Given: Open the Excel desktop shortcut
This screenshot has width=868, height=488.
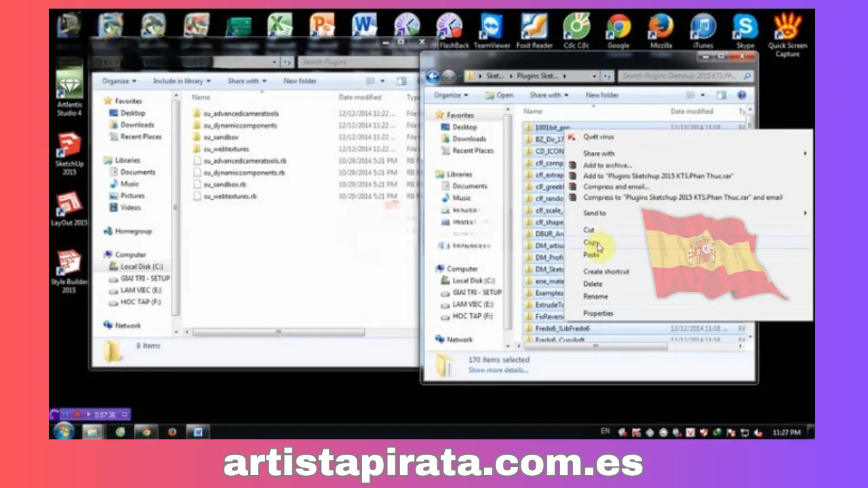Looking at the screenshot, I should tap(279, 25).
